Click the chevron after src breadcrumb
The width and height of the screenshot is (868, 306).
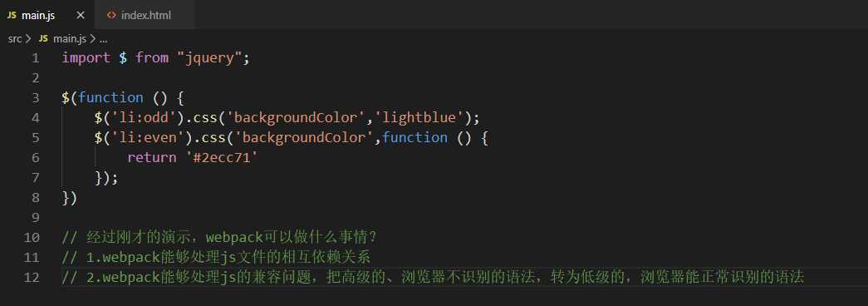click(x=29, y=39)
